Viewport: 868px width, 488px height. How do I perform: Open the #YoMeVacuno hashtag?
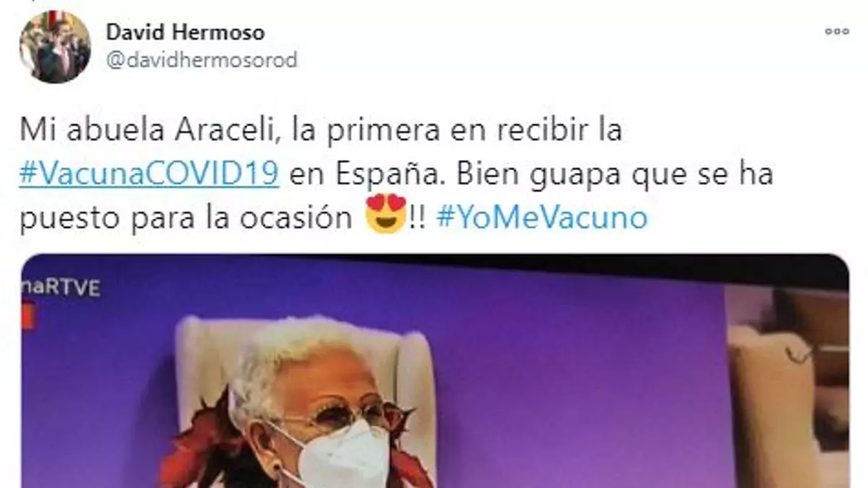pyautogui.click(x=542, y=218)
